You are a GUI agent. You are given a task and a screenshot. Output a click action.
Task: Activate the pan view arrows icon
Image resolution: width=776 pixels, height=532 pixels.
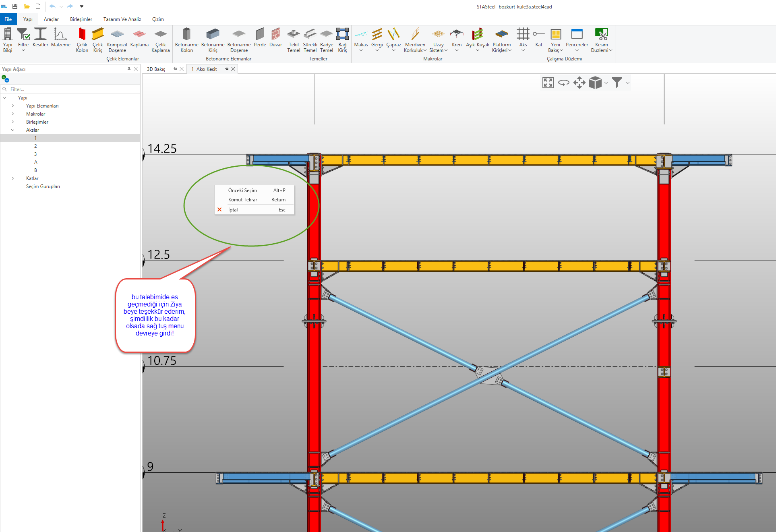[x=579, y=83]
